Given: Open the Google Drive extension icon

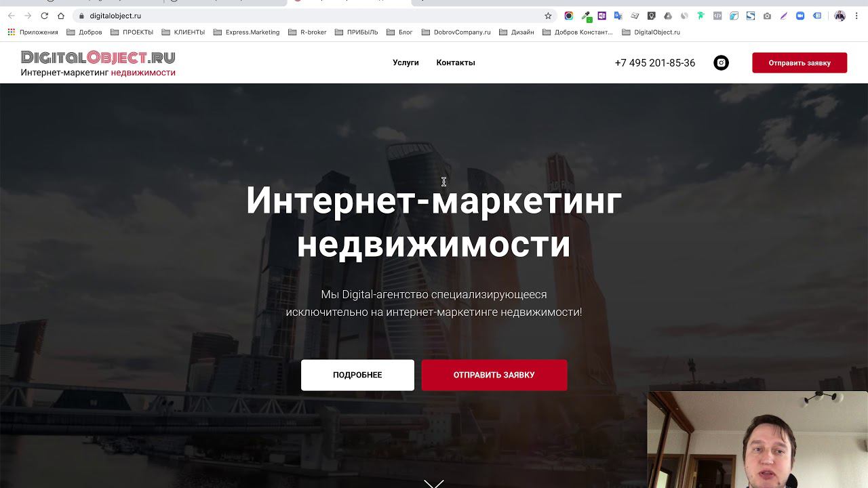Looking at the screenshot, I should [667, 16].
